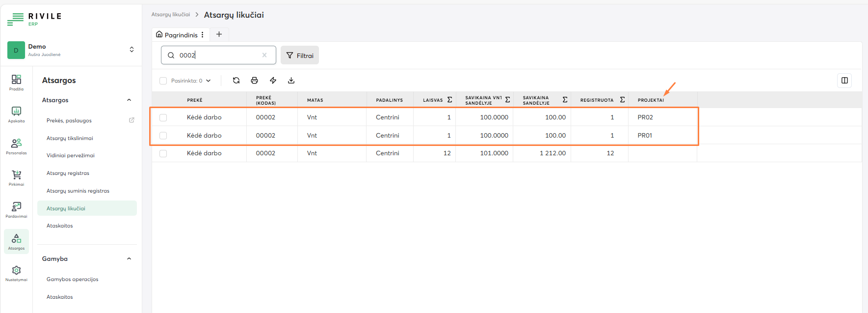This screenshot has height=313, width=868.
Task: Click the download export icon
Action: point(291,81)
